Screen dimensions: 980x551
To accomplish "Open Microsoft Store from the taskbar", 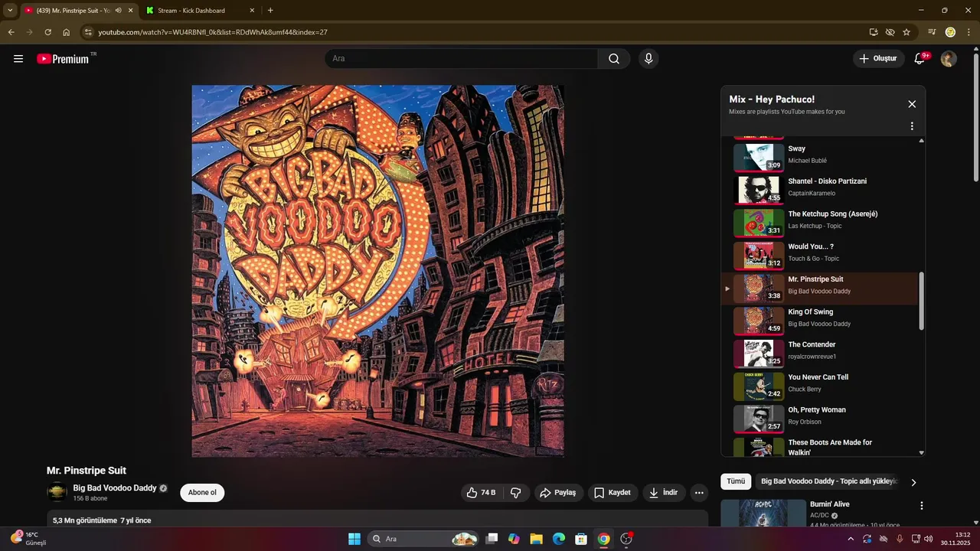I will pyautogui.click(x=581, y=539).
